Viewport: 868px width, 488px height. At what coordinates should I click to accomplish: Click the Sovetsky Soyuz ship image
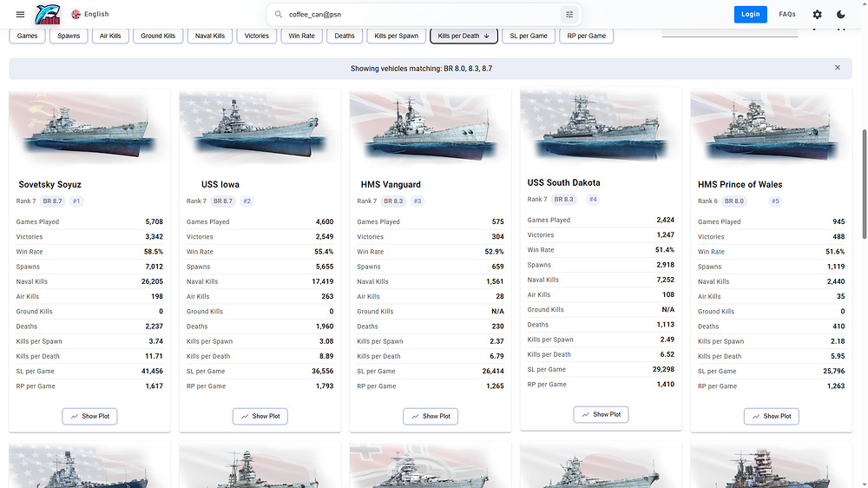[x=89, y=129]
